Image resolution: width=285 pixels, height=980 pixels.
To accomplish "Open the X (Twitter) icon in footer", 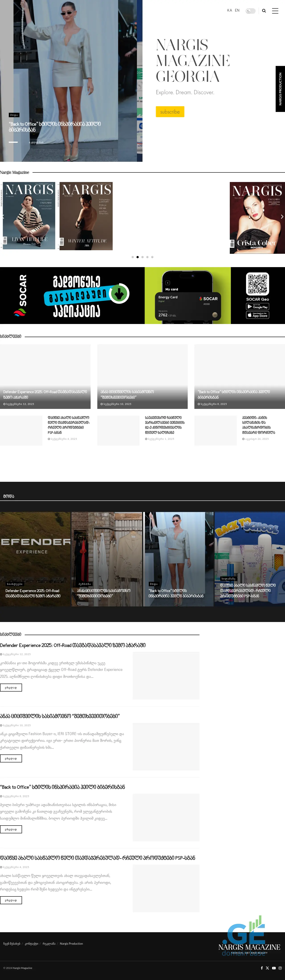I will (267, 968).
